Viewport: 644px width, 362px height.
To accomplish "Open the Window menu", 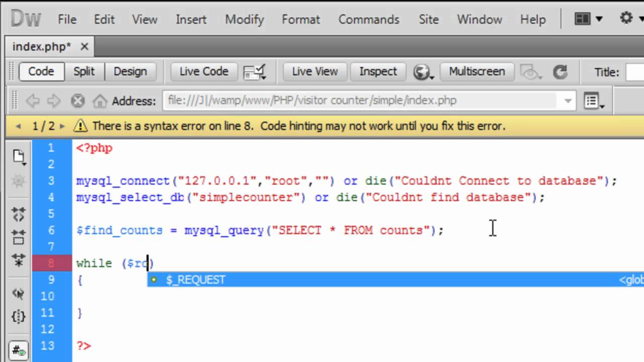I will click(x=479, y=20).
